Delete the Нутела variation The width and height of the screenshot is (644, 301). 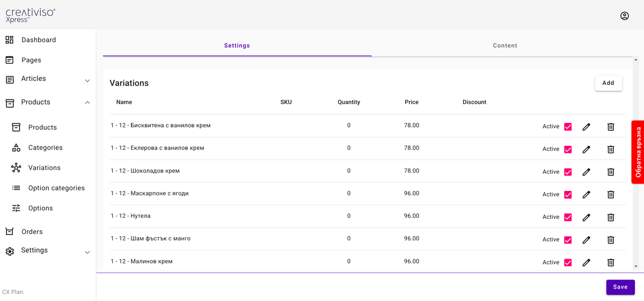611,217
